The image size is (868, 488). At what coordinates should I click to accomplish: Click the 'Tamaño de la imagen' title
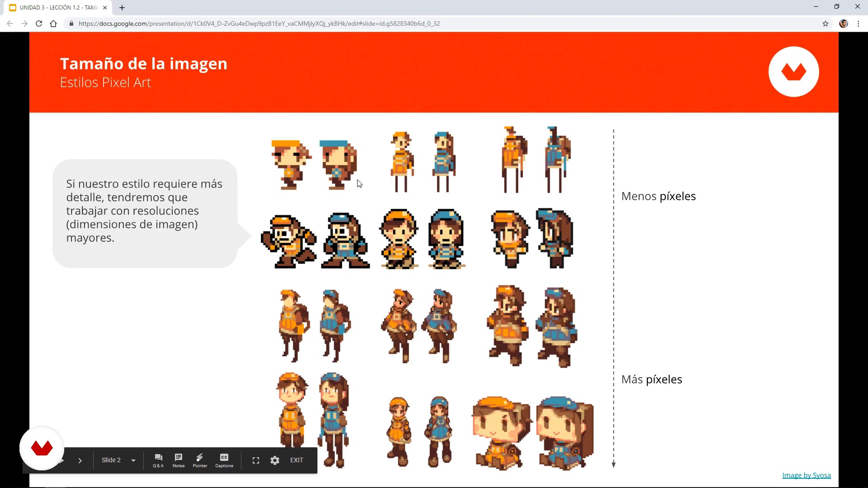coord(144,64)
